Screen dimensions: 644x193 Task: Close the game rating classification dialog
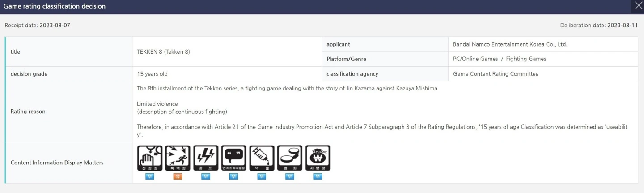(x=638, y=6)
